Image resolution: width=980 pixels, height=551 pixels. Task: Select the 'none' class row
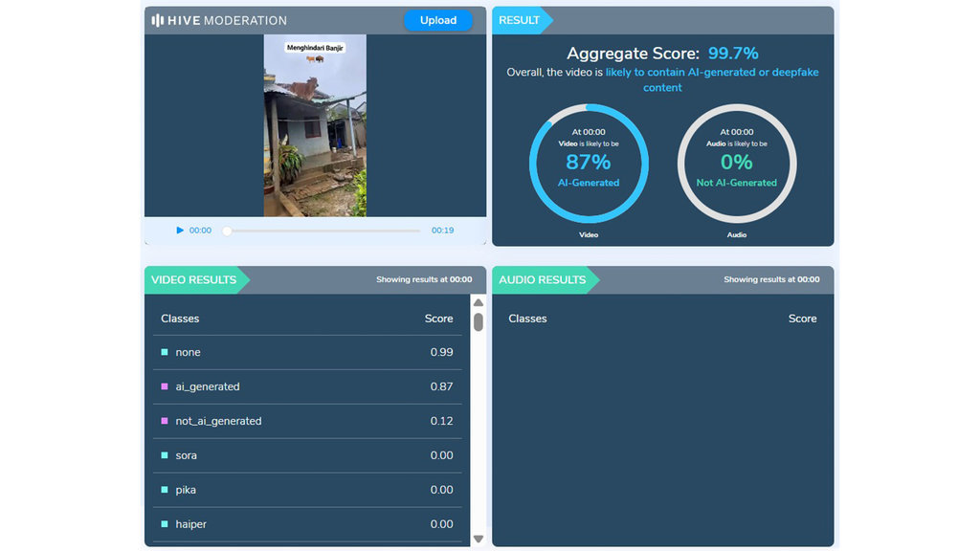(307, 352)
